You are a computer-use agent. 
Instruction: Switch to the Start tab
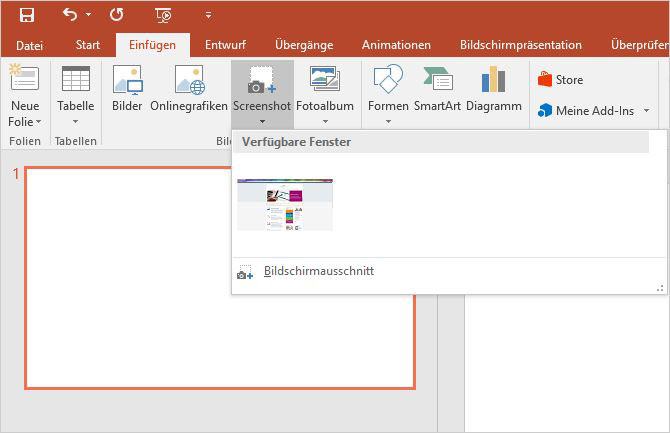click(x=88, y=45)
